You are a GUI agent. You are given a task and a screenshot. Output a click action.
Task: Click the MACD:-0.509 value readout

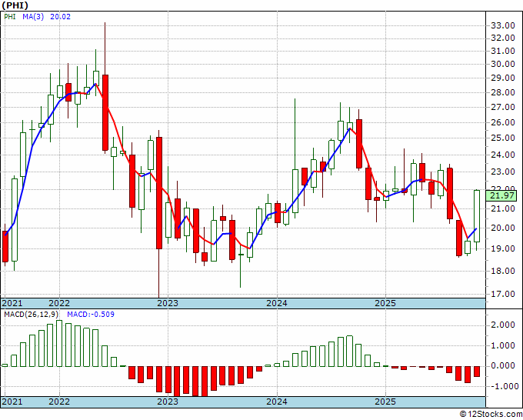pyautogui.click(x=91, y=315)
